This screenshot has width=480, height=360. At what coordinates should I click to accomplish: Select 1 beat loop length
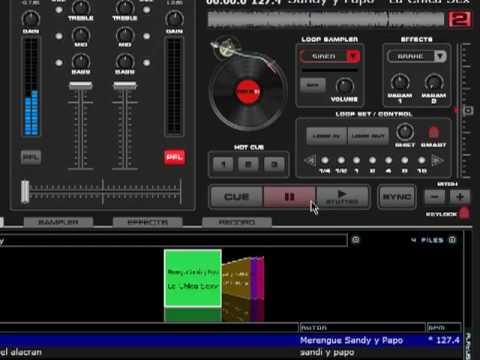pos(356,161)
